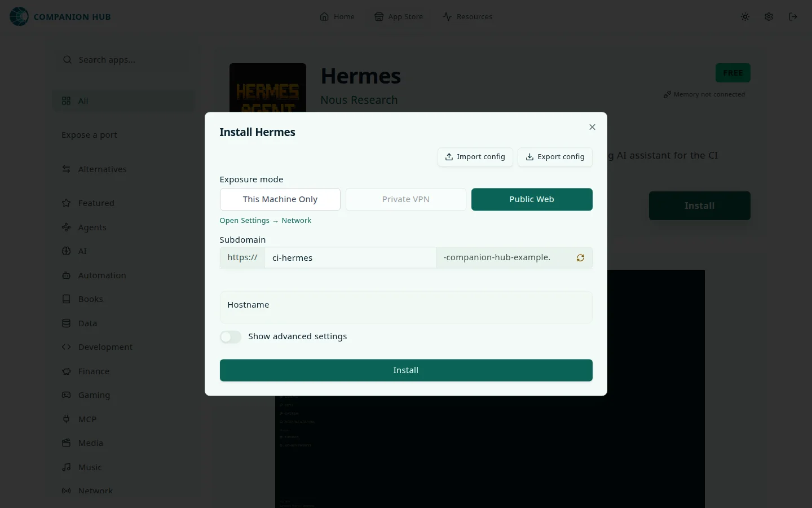This screenshot has width=812, height=508.
Task: Follow the Open Settings → Network link
Action: pos(266,221)
